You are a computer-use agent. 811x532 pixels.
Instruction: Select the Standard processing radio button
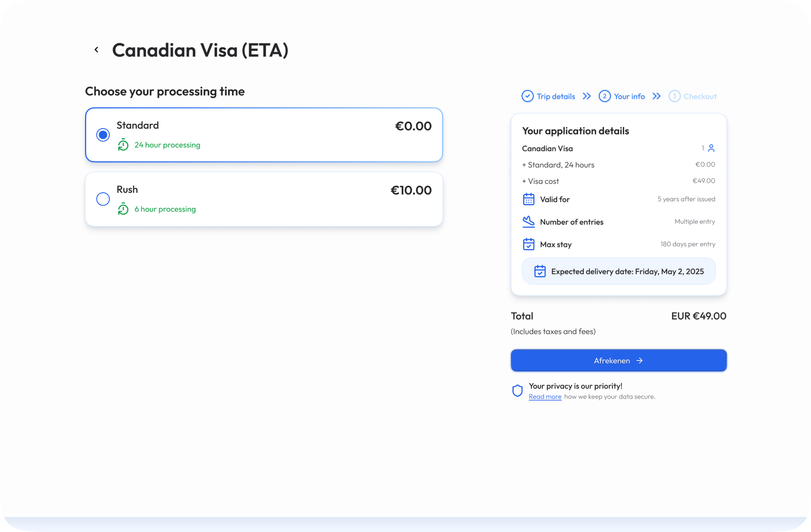pyautogui.click(x=103, y=135)
